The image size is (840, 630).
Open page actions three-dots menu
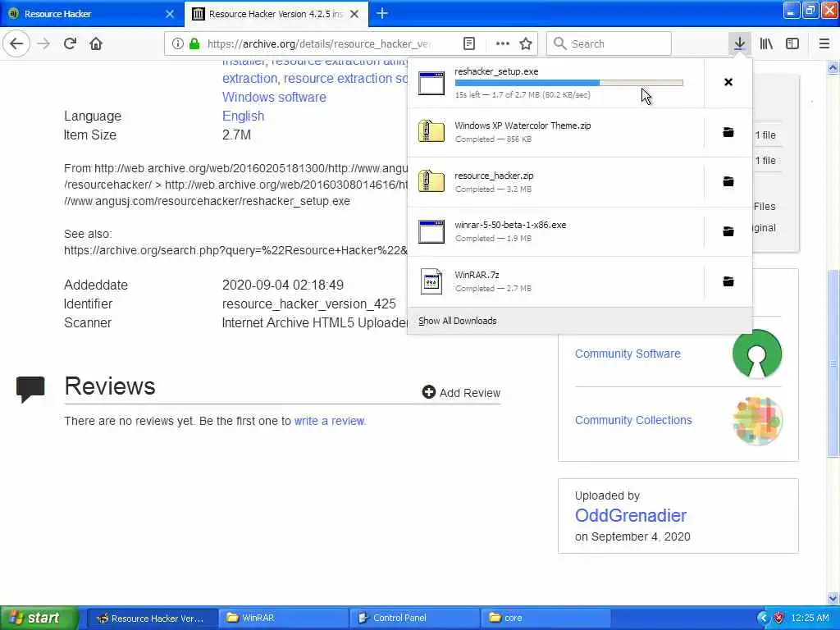tap(503, 44)
